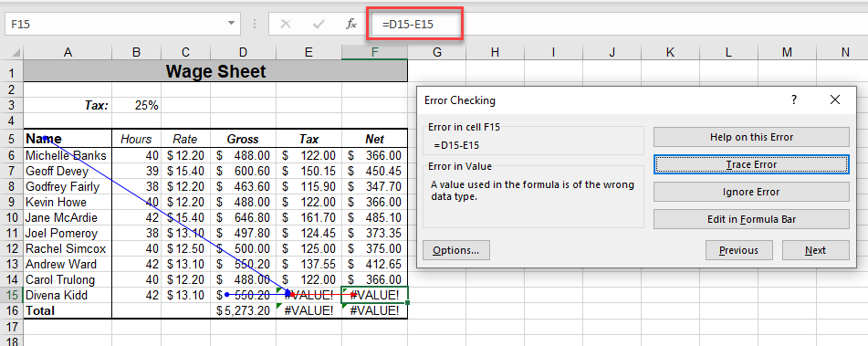
Task: Select column D header
Action: pyautogui.click(x=243, y=53)
